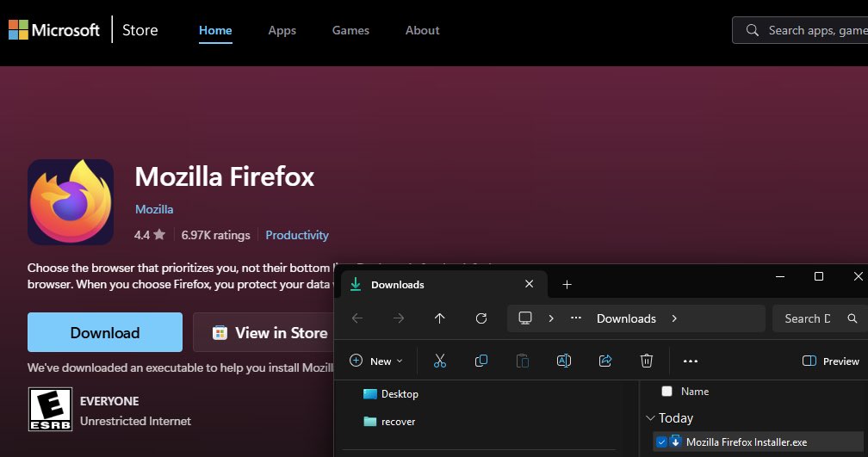Go back in File Explorer
Image resolution: width=868 pixels, height=457 pixels.
coord(357,318)
